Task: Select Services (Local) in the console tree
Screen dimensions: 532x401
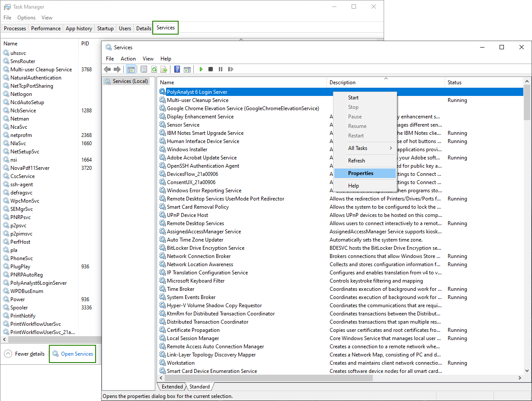Action: [130, 81]
